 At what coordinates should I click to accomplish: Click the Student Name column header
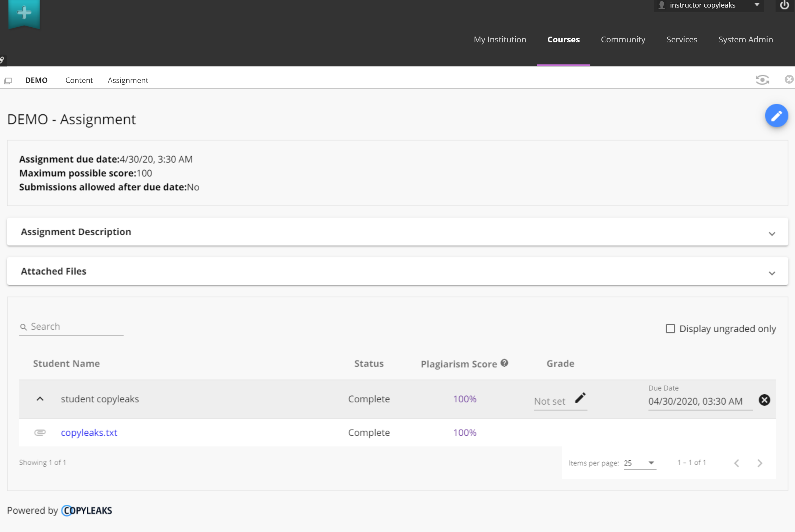click(66, 363)
